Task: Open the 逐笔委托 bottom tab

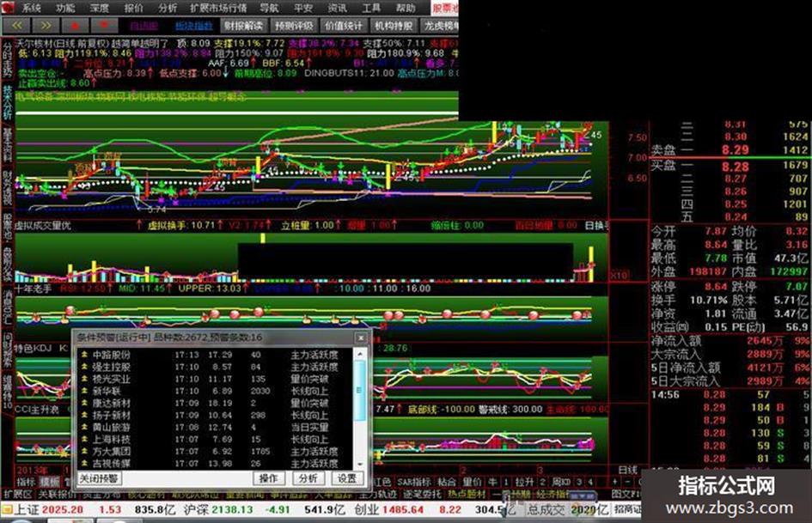Action: pyautogui.click(x=422, y=495)
